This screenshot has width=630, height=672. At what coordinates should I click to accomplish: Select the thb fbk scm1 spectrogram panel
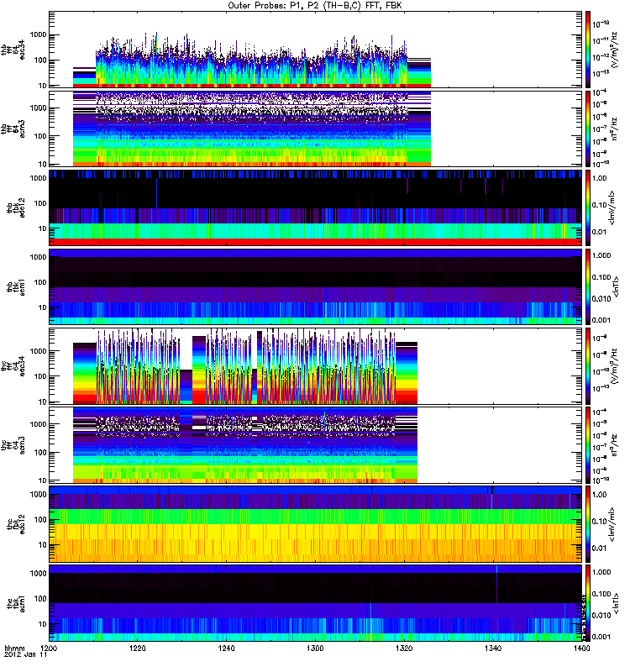pyautogui.click(x=316, y=286)
